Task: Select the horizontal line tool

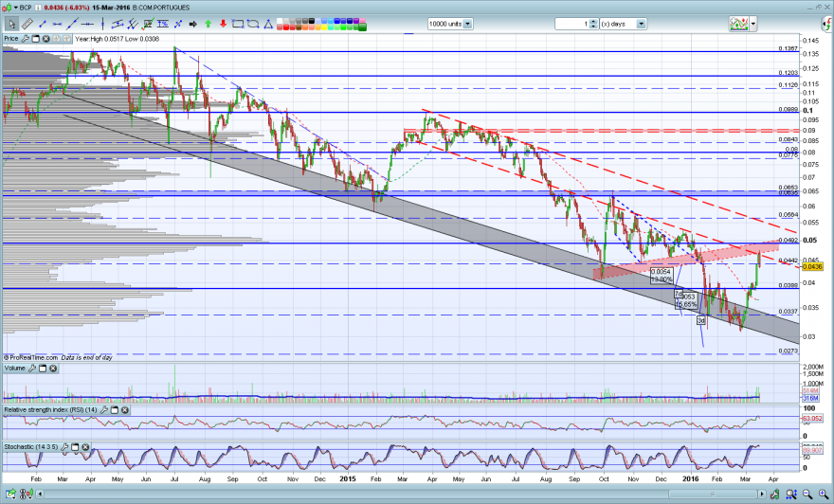Action: coord(57,24)
